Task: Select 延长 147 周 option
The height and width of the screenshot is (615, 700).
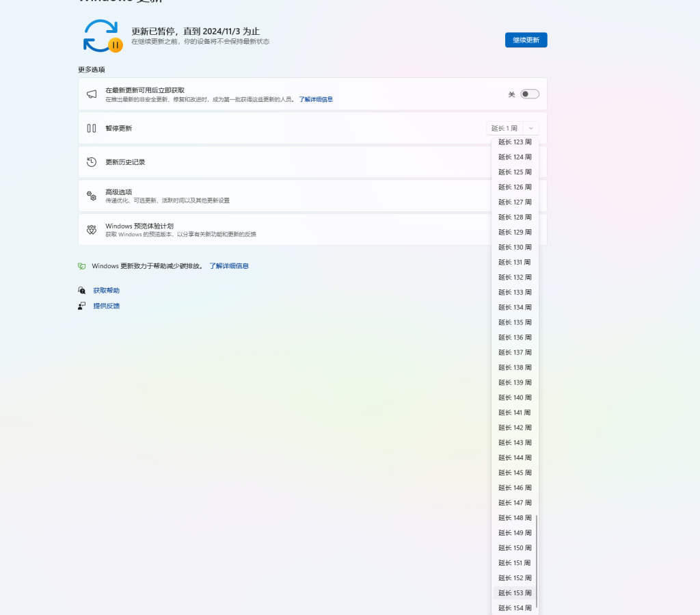Action: point(515,503)
